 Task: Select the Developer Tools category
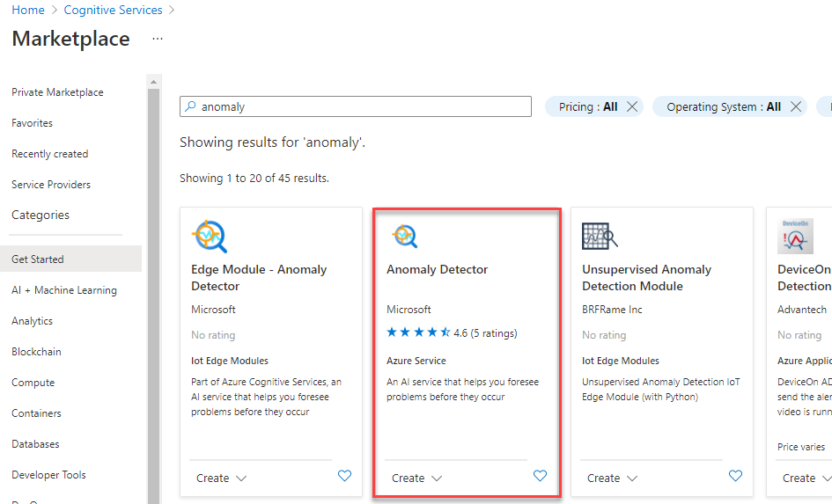[x=48, y=474]
